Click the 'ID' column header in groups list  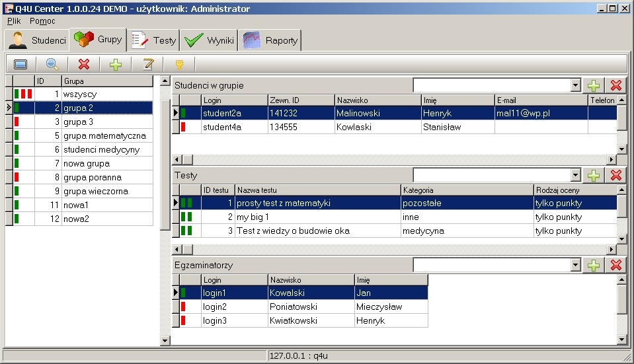click(x=48, y=81)
